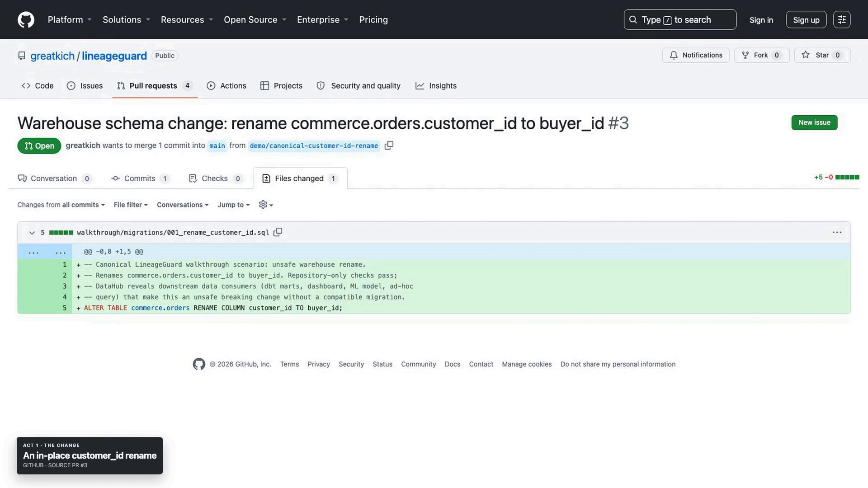
Task: Open the File filter dropdown
Action: pos(131,205)
